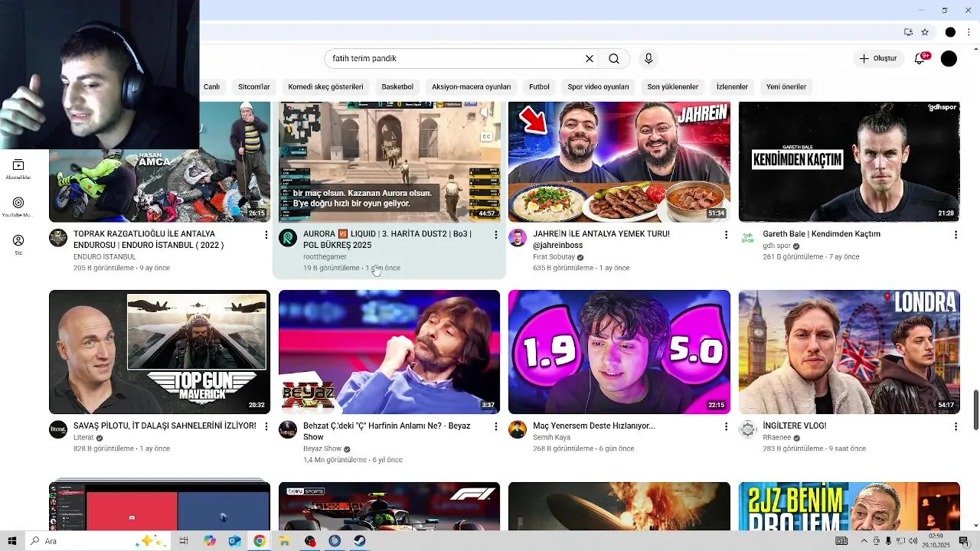This screenshot has width=980, height=551.
Task: Open the RRaenee channel avatar
Action: click(x=748, y=429)
